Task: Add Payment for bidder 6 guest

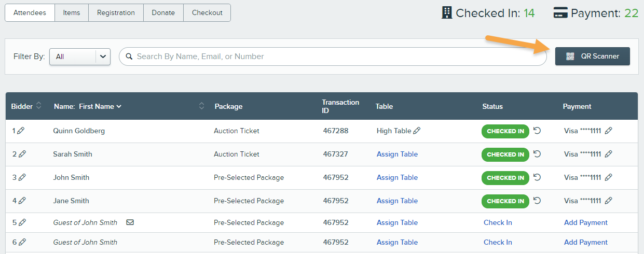Action: click(586, 243)
